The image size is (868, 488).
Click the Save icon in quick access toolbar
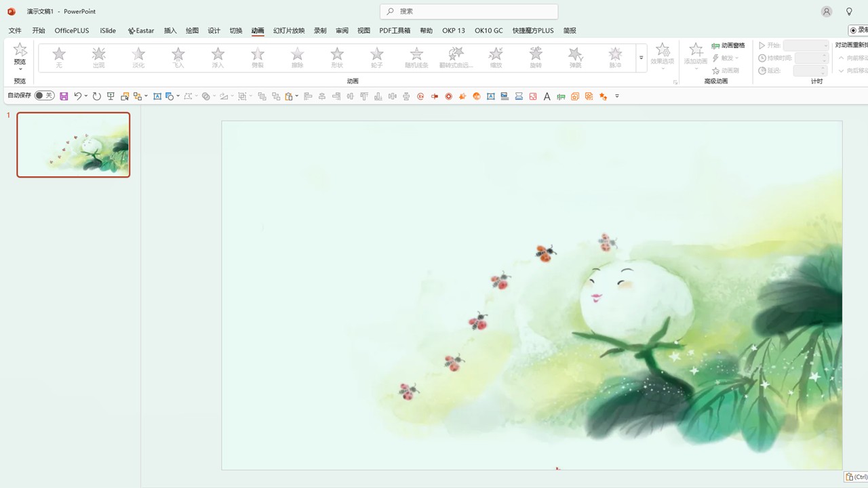(64, 96)
